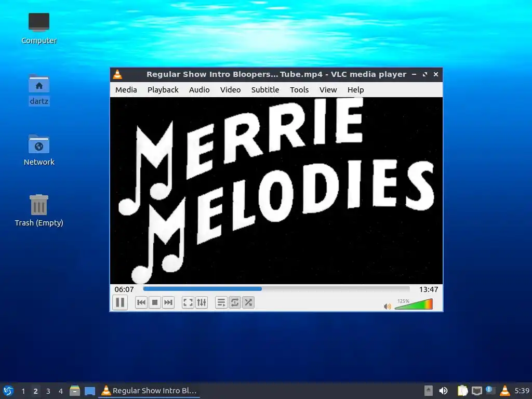Open the Help menu

[355, 90]
